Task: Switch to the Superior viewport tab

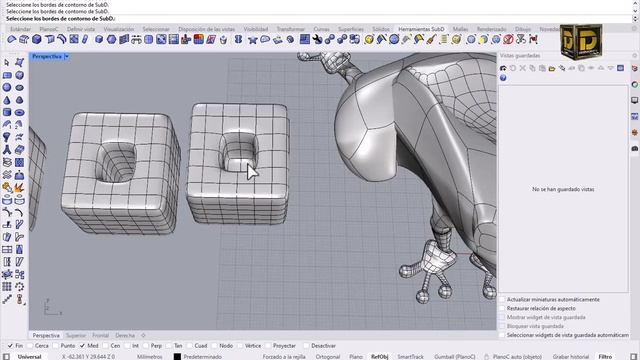Action: click(x=76, y=336)
